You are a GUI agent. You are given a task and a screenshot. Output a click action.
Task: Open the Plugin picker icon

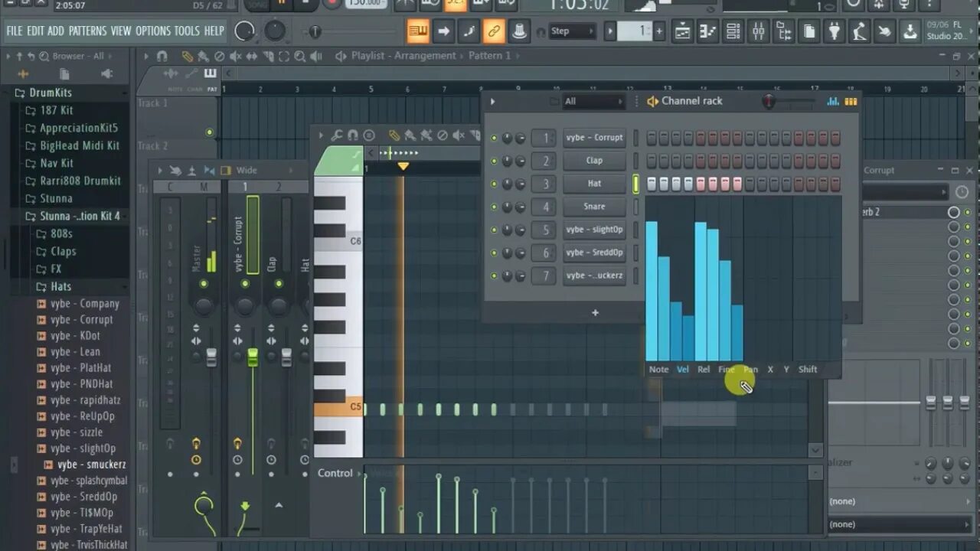pyautogui.click(x=835, y=31)
